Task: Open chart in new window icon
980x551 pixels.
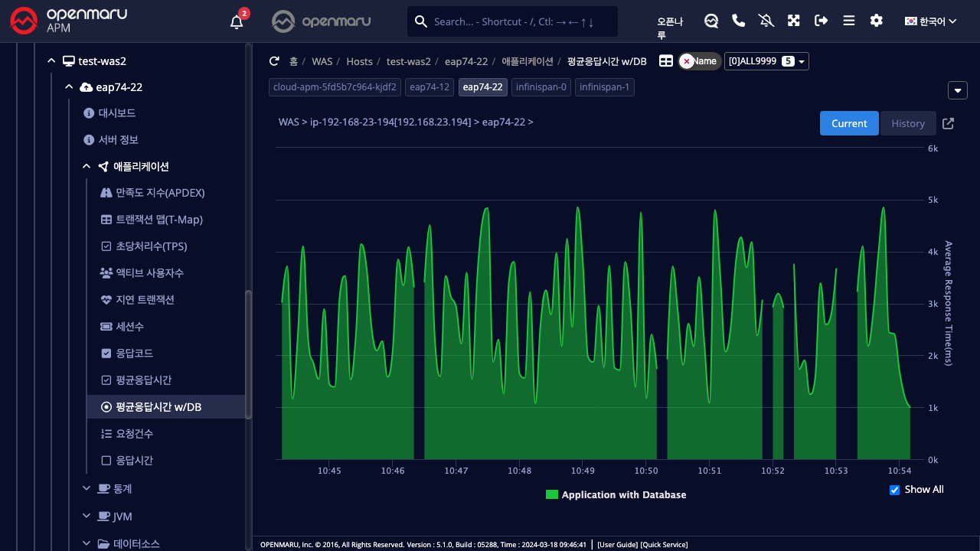Action: coord(948,123)
